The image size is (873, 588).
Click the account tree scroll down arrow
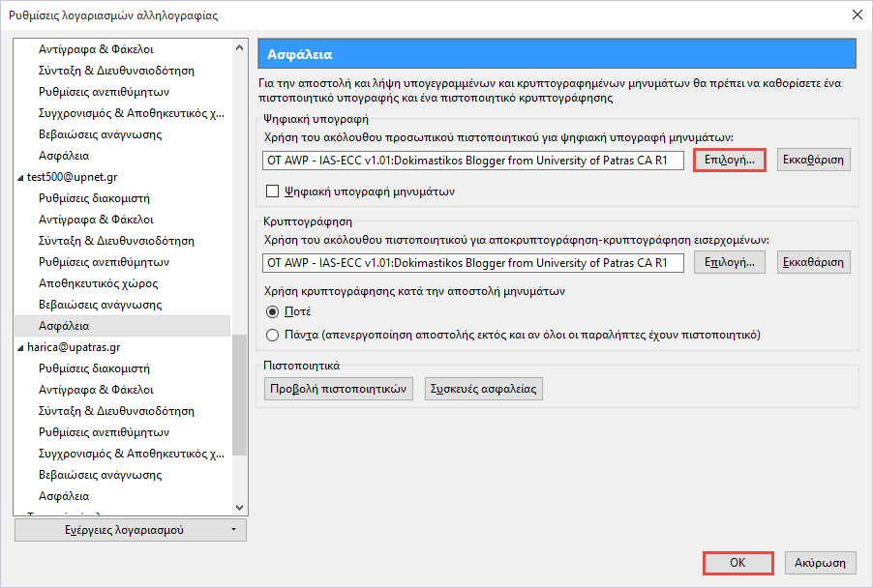coord(239,508)
